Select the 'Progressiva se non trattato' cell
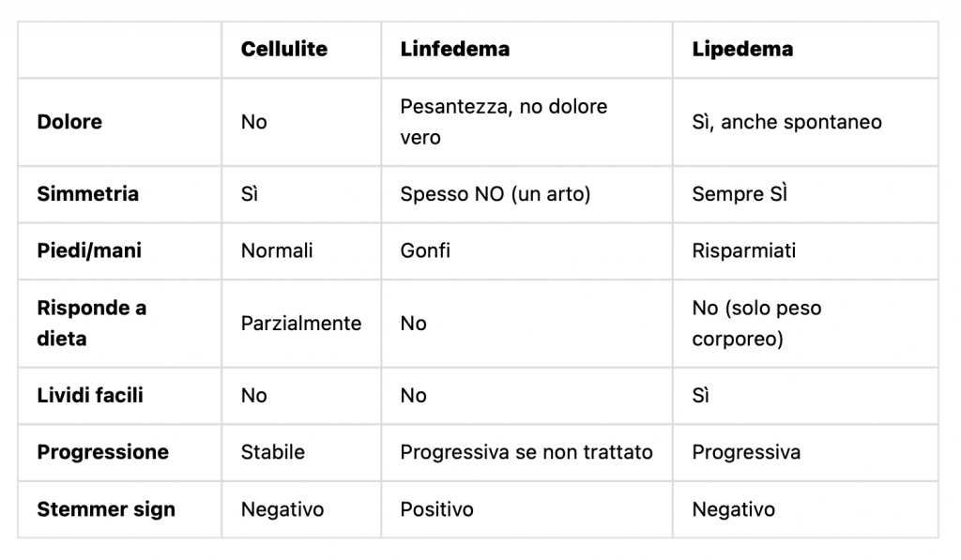 pos(526,452)
